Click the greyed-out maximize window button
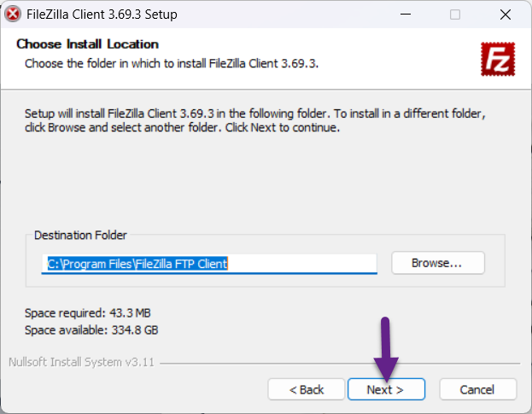The height and width of the screenshot is (414, 532). coord(455,15)
